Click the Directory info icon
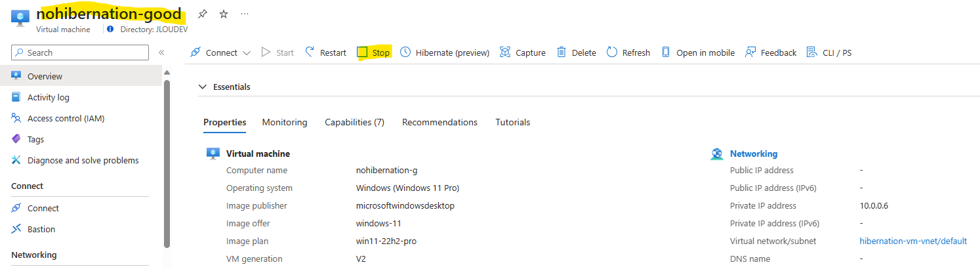 pos(110,29)
